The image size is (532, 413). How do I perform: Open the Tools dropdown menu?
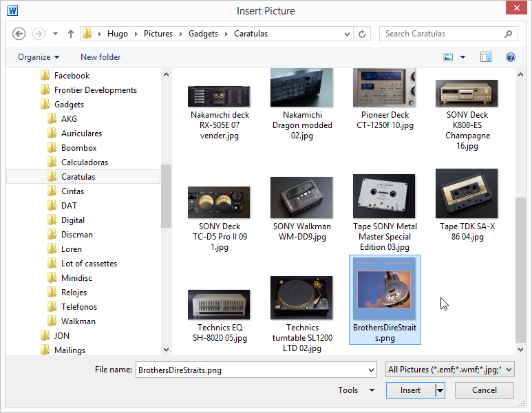[356, 390]
